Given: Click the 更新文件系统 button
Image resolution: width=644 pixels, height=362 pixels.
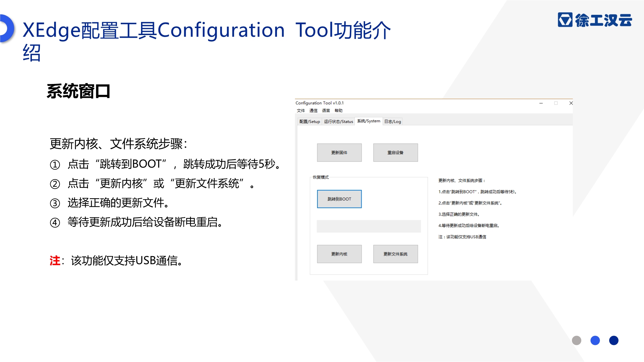Looking at the screenshot, I should tap(395, 254).
